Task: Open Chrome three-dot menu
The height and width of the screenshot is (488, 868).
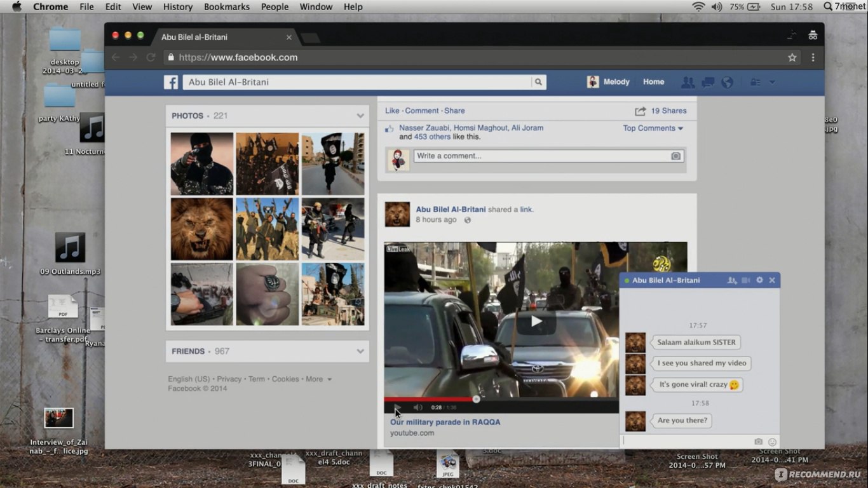Action: (x=813, y=57)
